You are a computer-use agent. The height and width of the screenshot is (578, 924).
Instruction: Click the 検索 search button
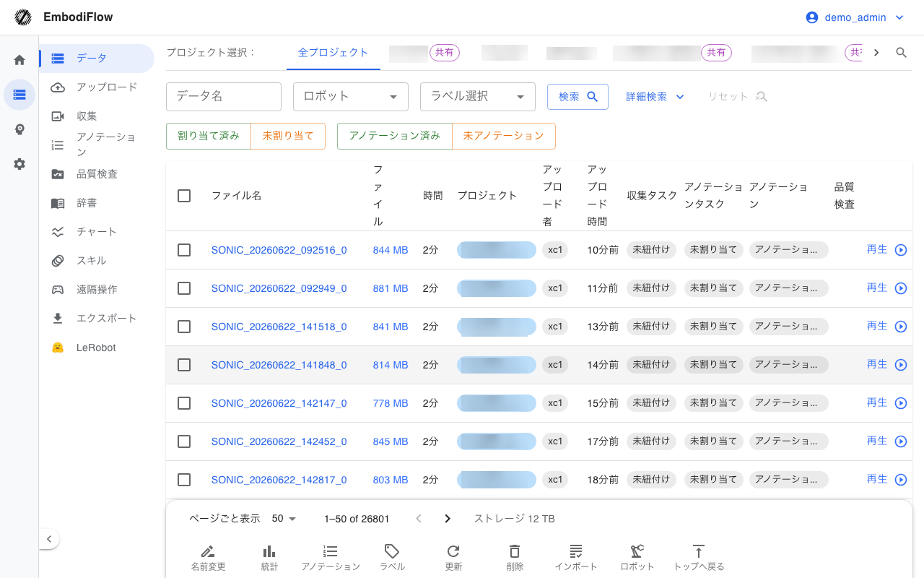pos(577,97)
